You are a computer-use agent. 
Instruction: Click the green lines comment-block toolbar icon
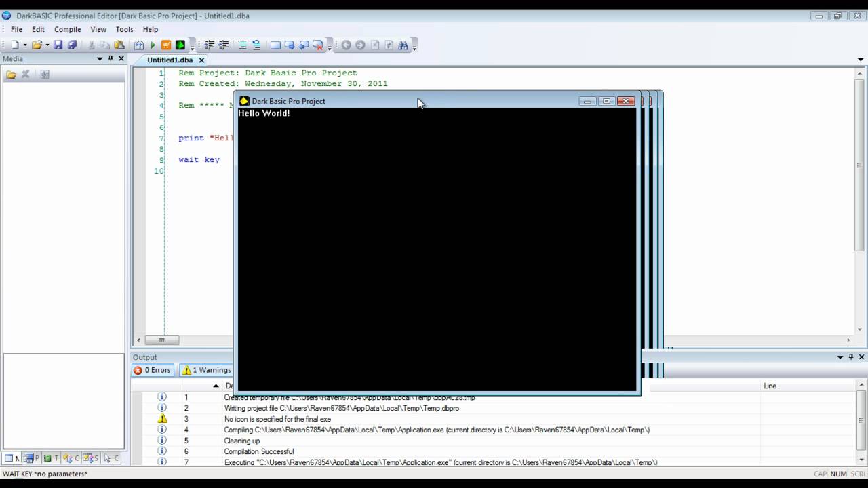pyautogui.click(x=242, y=45)
